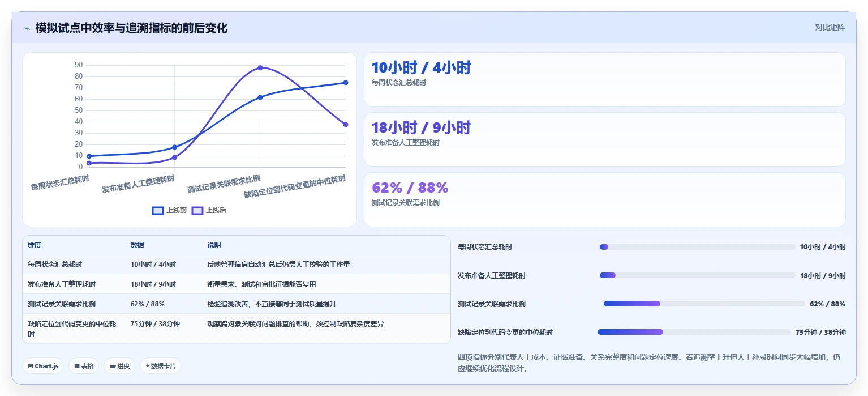Screen dimensions: 868x396
Task: Select the Chart.js tag button
Action: point(43,366)
